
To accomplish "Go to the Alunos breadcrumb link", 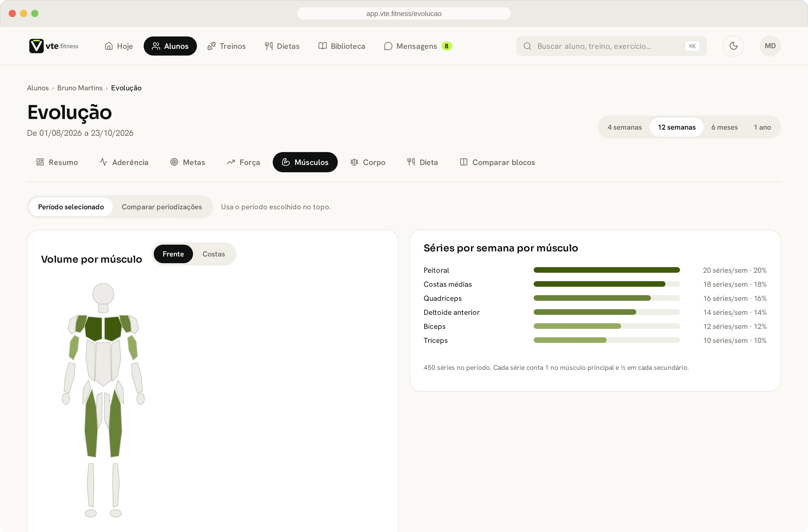I will tap(38, 88).
